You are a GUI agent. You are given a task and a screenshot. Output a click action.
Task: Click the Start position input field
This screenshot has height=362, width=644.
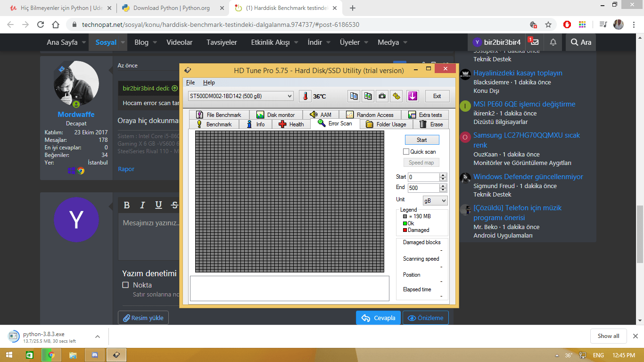[423, 177]
